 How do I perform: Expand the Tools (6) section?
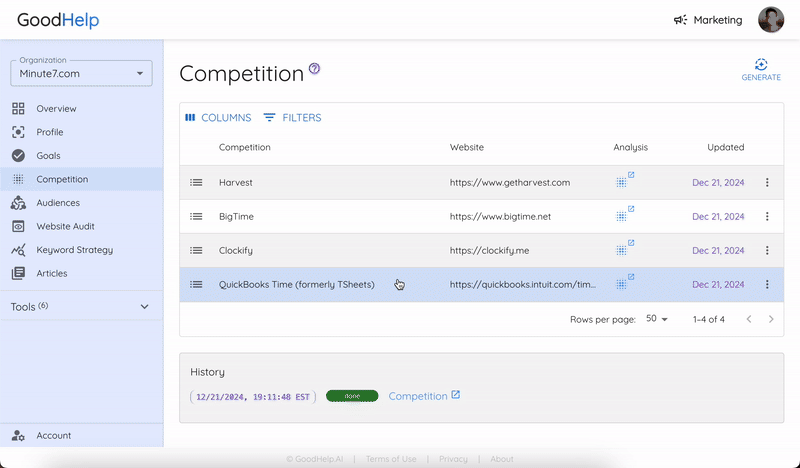(82, 307)
